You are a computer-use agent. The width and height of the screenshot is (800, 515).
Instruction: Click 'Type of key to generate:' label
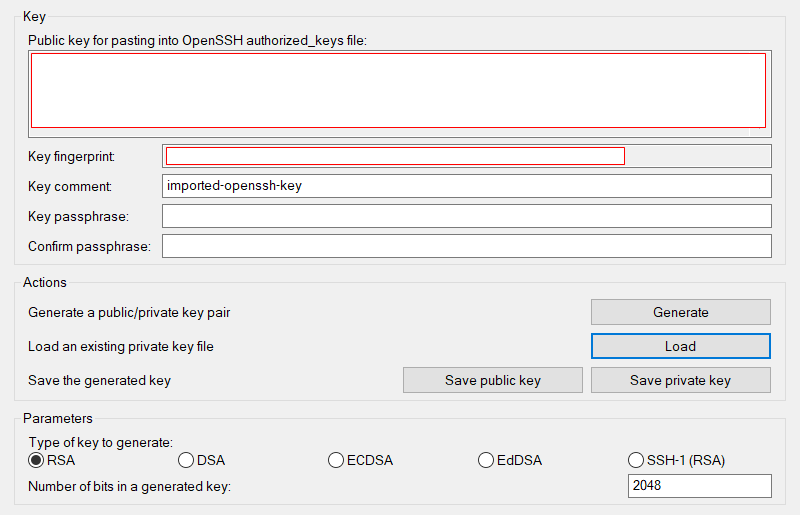coord(101,442)
